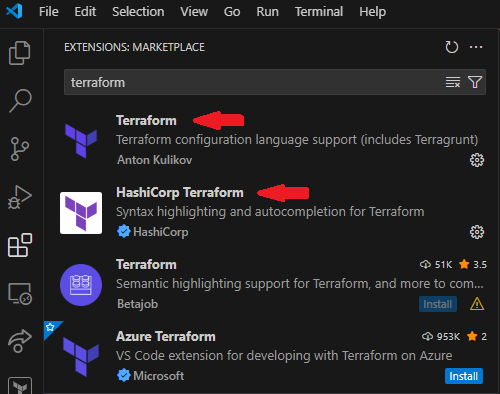Image resolution: width=500 pixels, height=394 pixels.
Task: Open the Terraform view icon at bottom of activity bar
Action: pyautogui.click(x=20, y=386)
